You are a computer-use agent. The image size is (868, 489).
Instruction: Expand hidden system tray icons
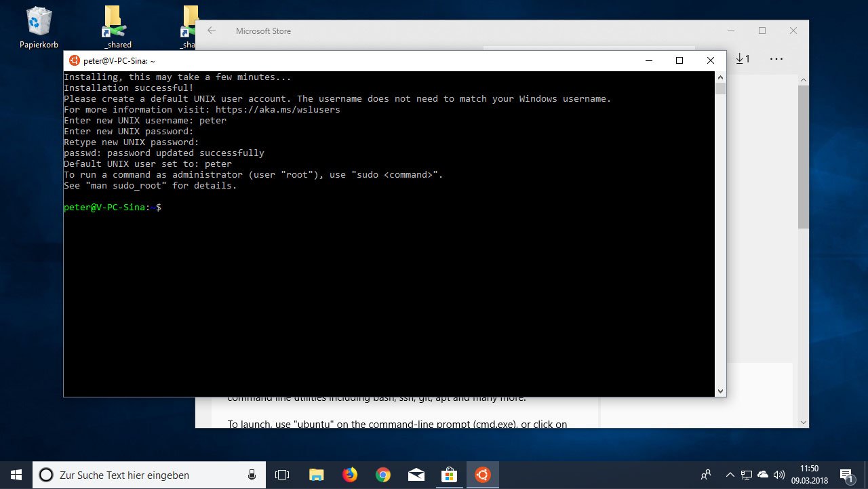(730, 475)
